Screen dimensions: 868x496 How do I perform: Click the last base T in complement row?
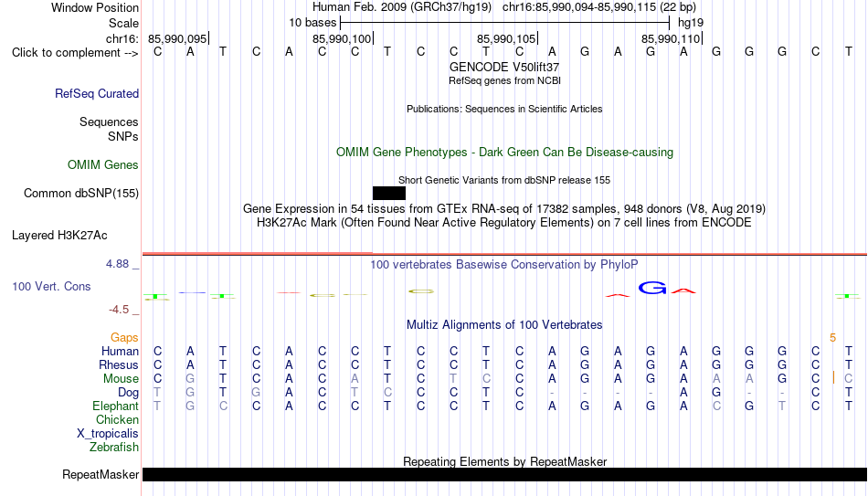[849, 52]
